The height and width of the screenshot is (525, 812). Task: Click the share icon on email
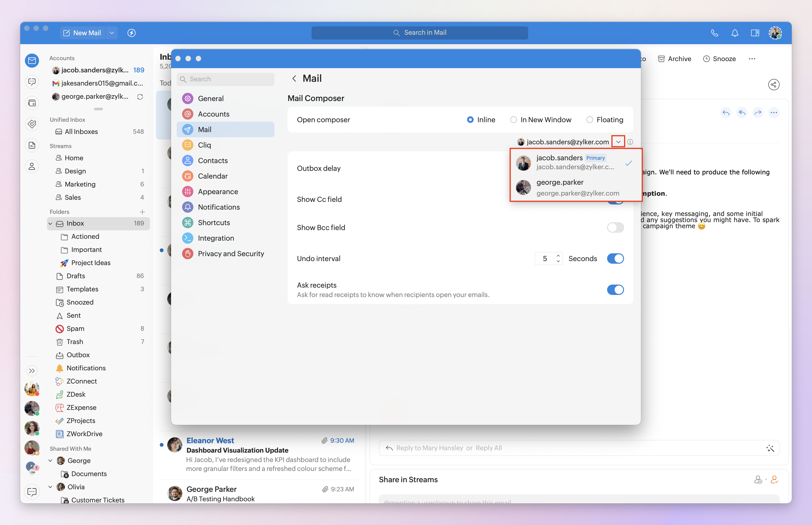click(773, 85)
